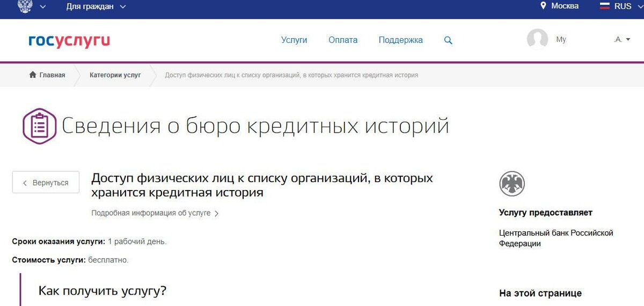
Task: Open the "Для граждан" dropdown
Action: 97,6
